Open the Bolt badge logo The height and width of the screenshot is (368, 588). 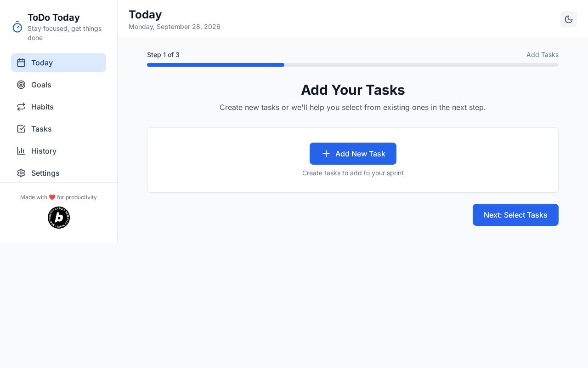(x=59, y=218)
